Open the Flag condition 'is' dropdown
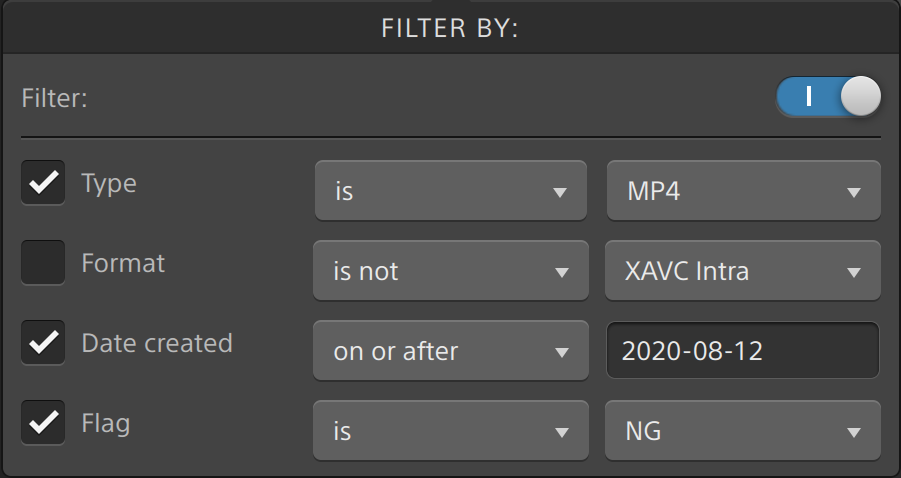The image size is (901, 478). coord(450,431)
